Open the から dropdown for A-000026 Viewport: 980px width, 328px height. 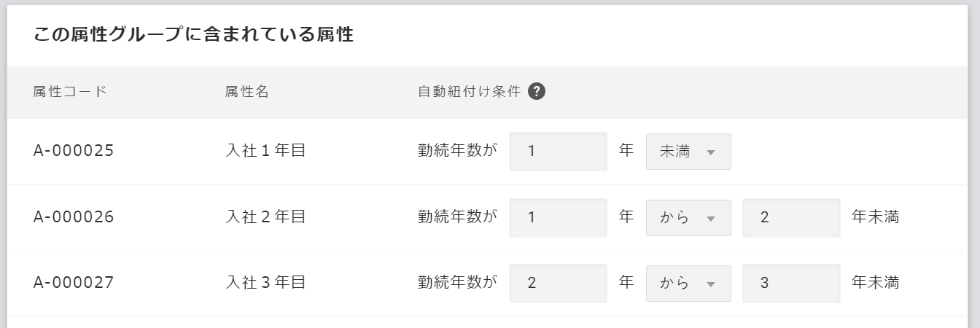[x=688, y=218]
